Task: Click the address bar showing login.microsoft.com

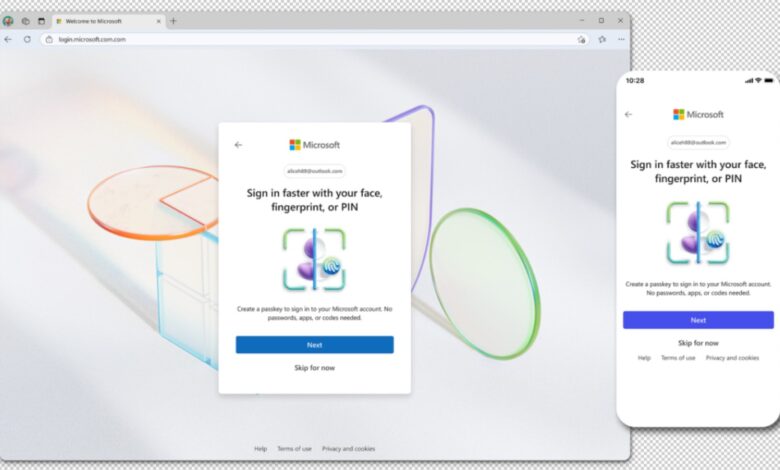Action: [300, 39]
